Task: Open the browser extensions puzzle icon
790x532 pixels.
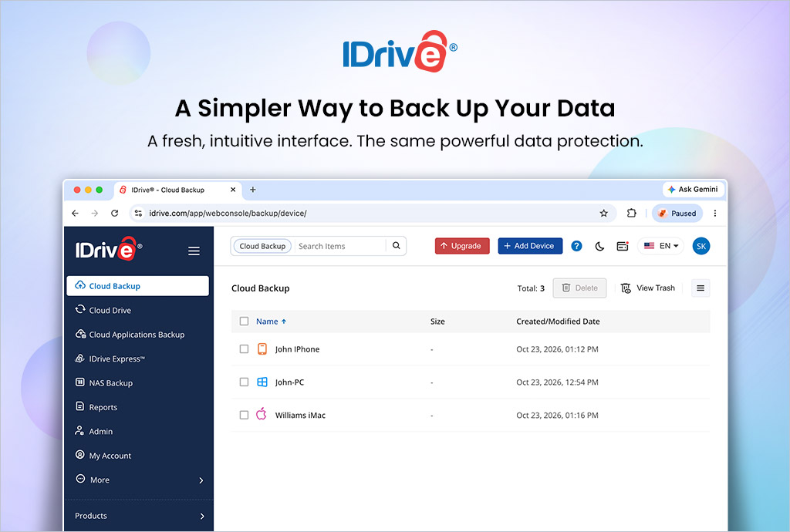Action: coord(631,214)
